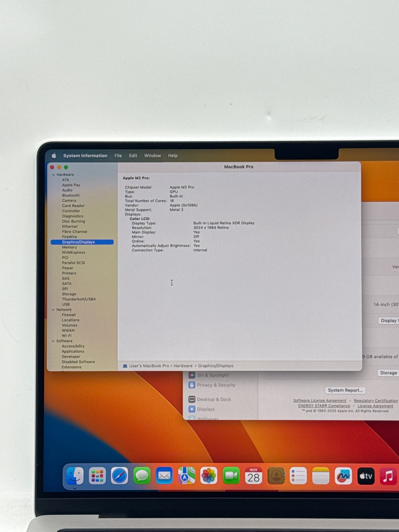Select Wi-Fi under Network
This screenshot has width=399, height=532.
(67, 336)
